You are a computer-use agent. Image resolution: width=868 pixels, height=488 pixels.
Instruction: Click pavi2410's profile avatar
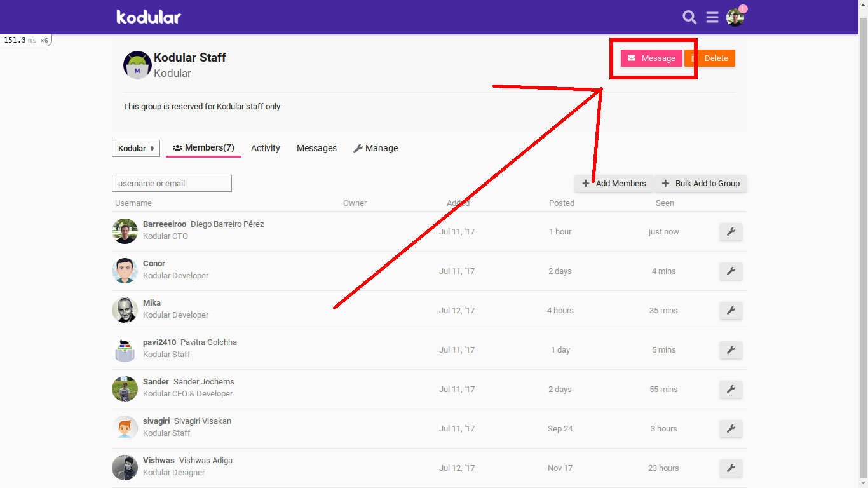[x=125, y=349]
